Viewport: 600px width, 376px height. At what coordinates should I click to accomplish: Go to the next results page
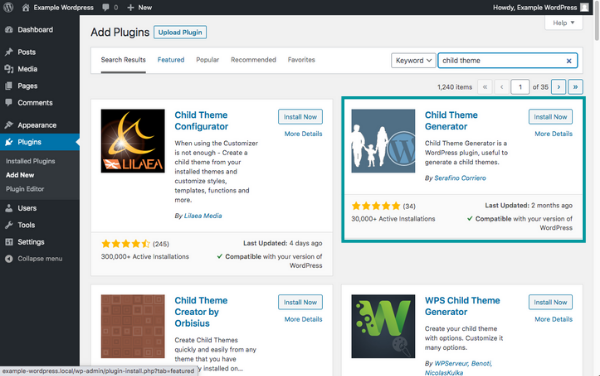(559, 87)
